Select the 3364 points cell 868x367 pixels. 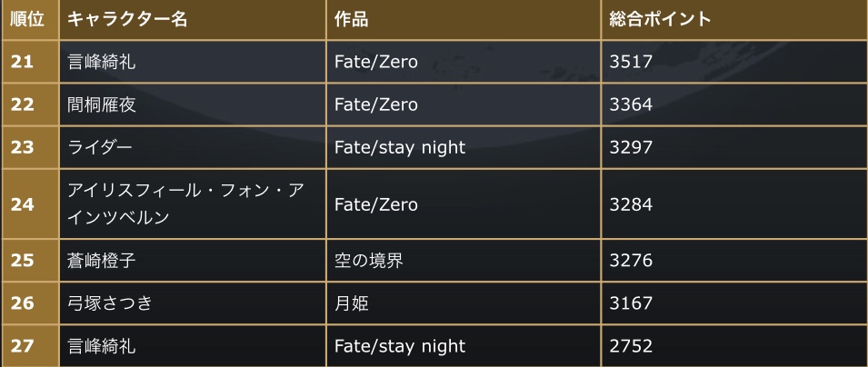(x=633, y=104)
